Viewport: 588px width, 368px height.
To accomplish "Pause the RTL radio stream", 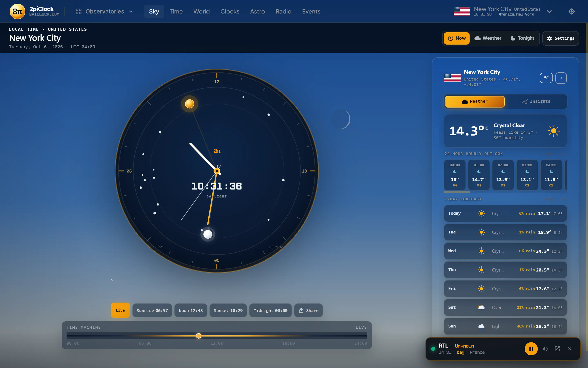I will 531,349.
